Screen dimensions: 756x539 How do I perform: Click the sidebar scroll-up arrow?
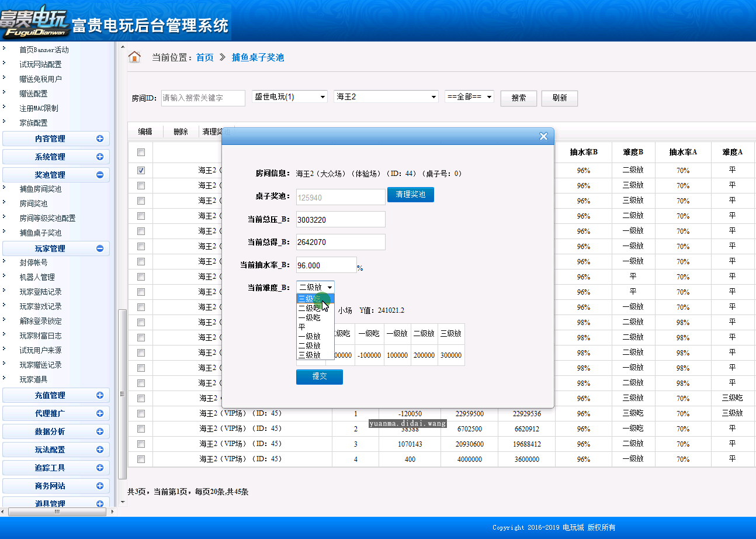tap(123, 46)
